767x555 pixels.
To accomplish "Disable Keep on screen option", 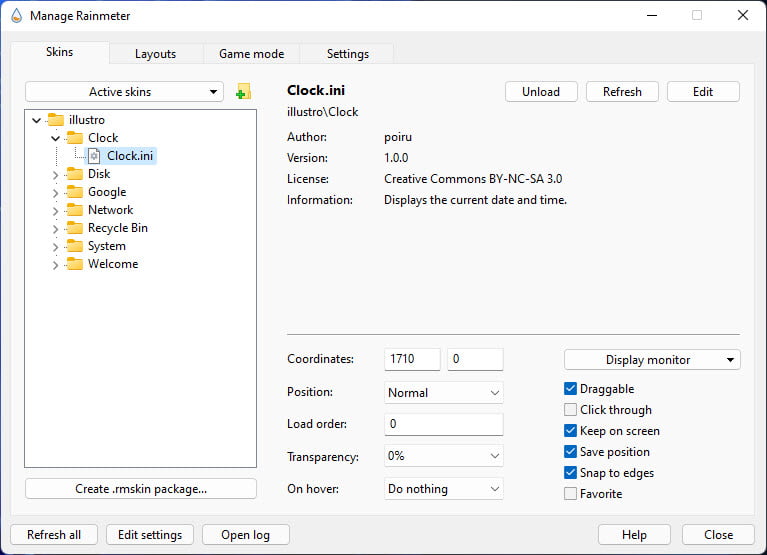I will tap(570, 431).
